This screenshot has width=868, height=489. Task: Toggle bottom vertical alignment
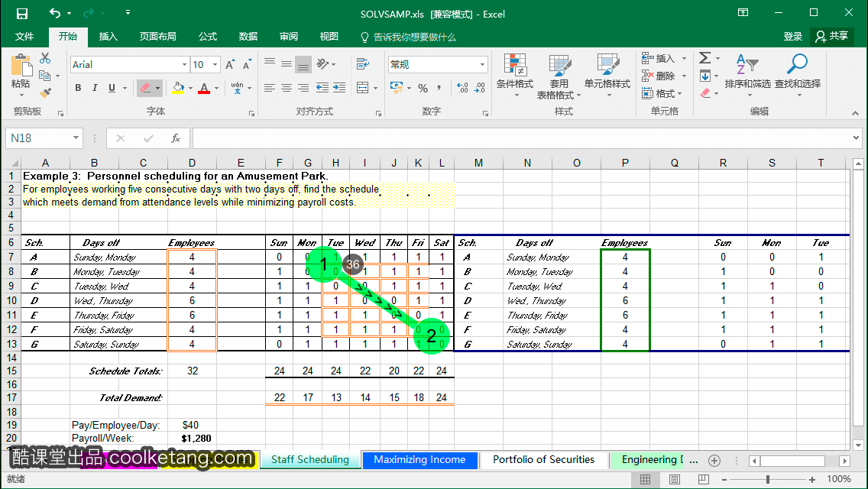(303, 65)
